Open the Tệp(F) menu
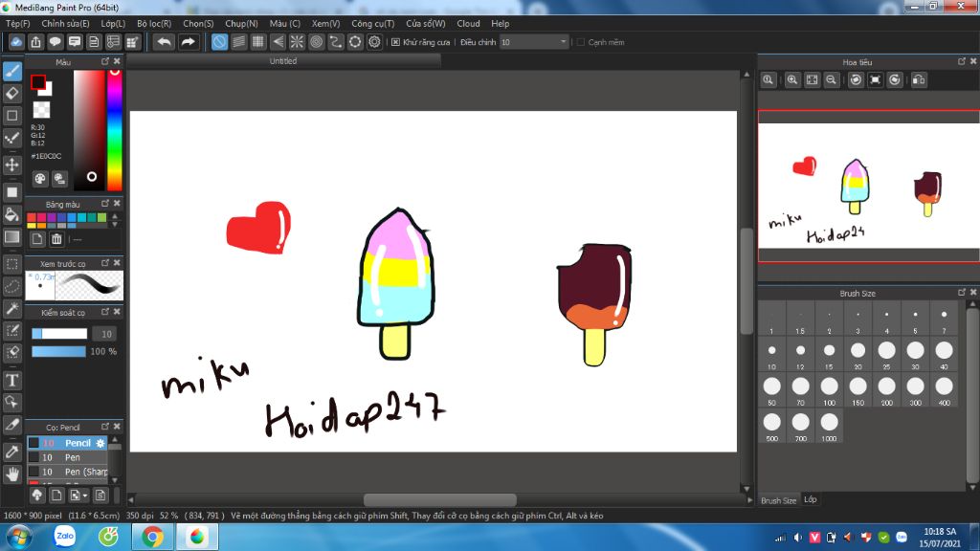The width and height of the screenshot is (980, 551). click(x=17, y=23)
